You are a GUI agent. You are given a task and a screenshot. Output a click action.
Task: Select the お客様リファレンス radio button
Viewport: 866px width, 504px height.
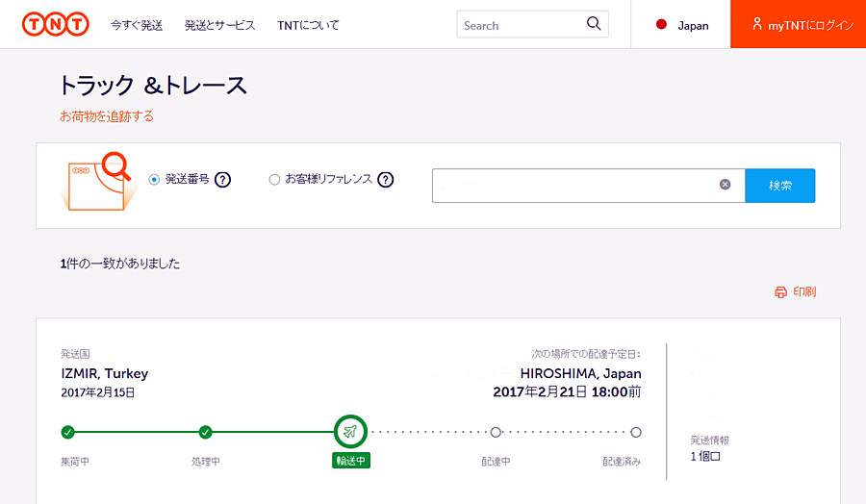[x=274, y=179]
